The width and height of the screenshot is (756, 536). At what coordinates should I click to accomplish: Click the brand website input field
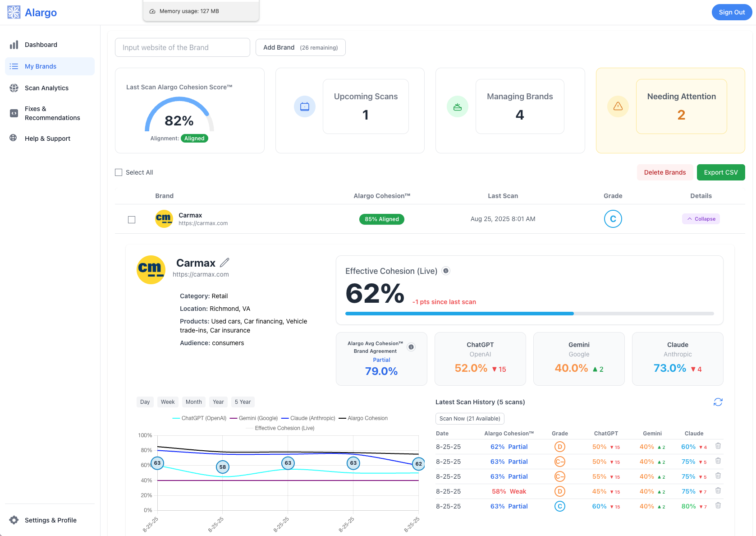pos(182,47)
